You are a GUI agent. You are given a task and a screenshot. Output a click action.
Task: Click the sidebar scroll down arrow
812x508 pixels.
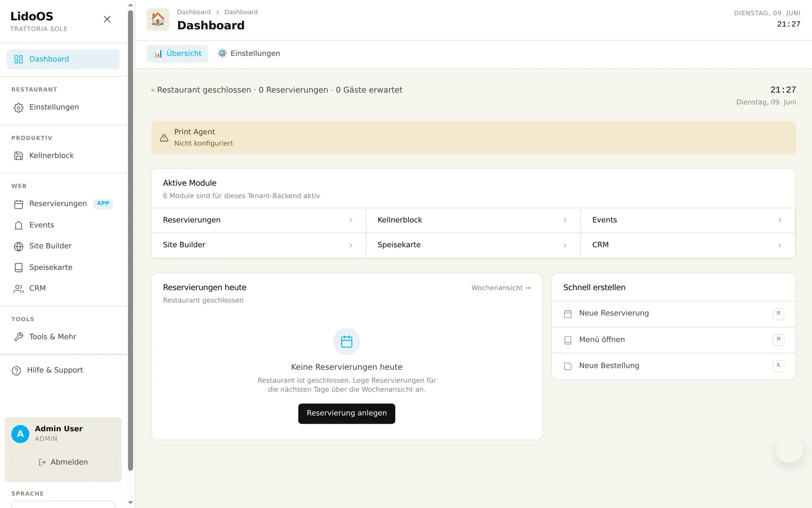(x=130, y=502)
